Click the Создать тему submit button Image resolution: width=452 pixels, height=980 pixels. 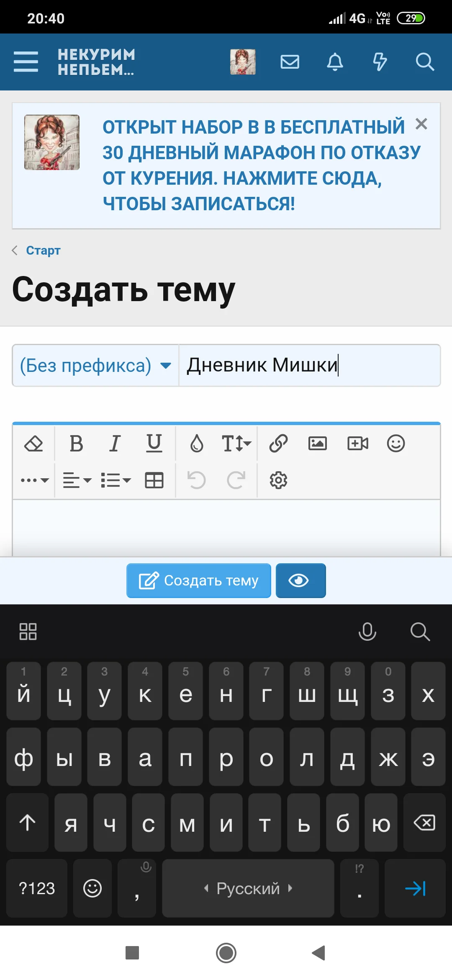click(x=199, y=580)
